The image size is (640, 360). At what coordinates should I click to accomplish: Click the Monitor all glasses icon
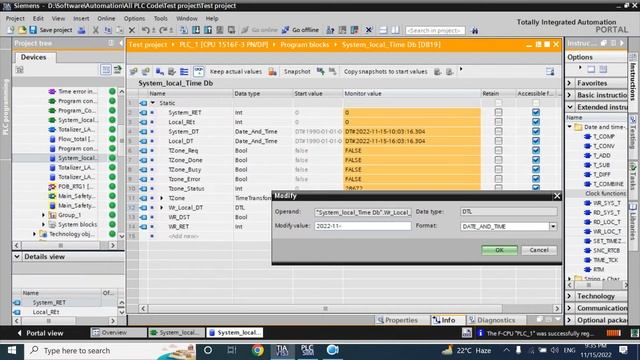pyautogui.click(x=198, y=71)
